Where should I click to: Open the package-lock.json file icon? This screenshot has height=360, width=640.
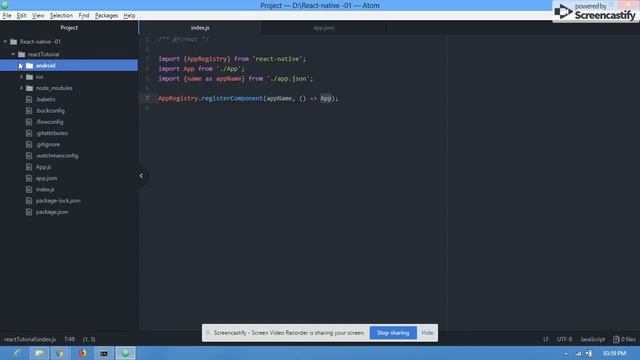(29, 201)
